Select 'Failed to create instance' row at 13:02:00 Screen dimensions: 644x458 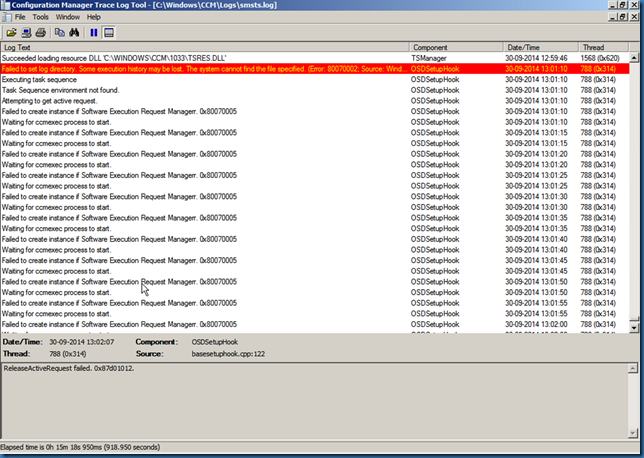tap(315, 325)
